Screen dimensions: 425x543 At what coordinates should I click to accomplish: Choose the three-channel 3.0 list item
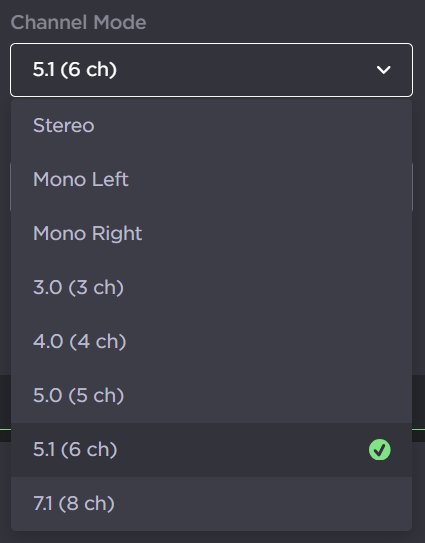point(211,287)
